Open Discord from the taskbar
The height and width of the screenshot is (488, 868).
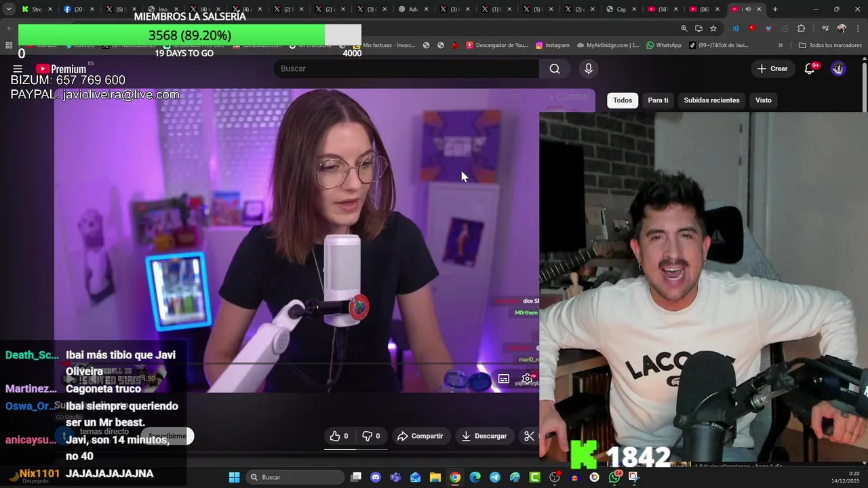pyautogui.click(x=376, y=477)
